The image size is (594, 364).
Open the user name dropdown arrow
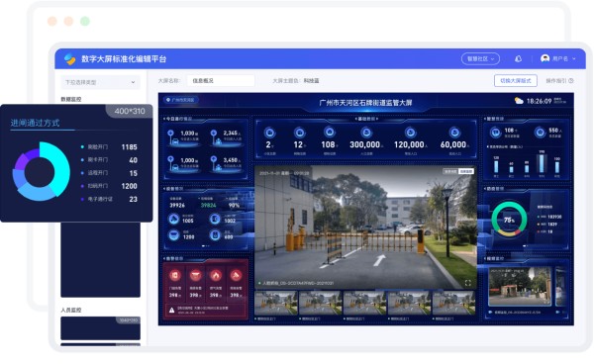pyautogui.click(x=574, y=59)
